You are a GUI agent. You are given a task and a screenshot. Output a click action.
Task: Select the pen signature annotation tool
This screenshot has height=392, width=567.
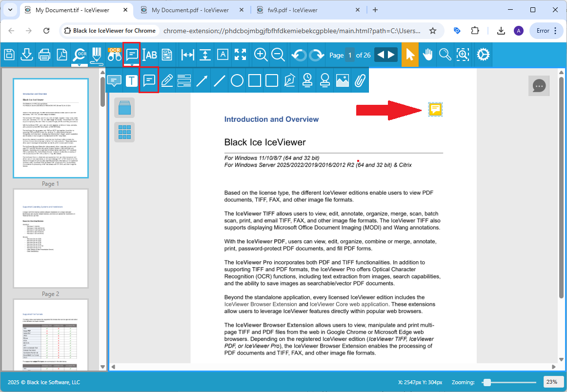289,80
